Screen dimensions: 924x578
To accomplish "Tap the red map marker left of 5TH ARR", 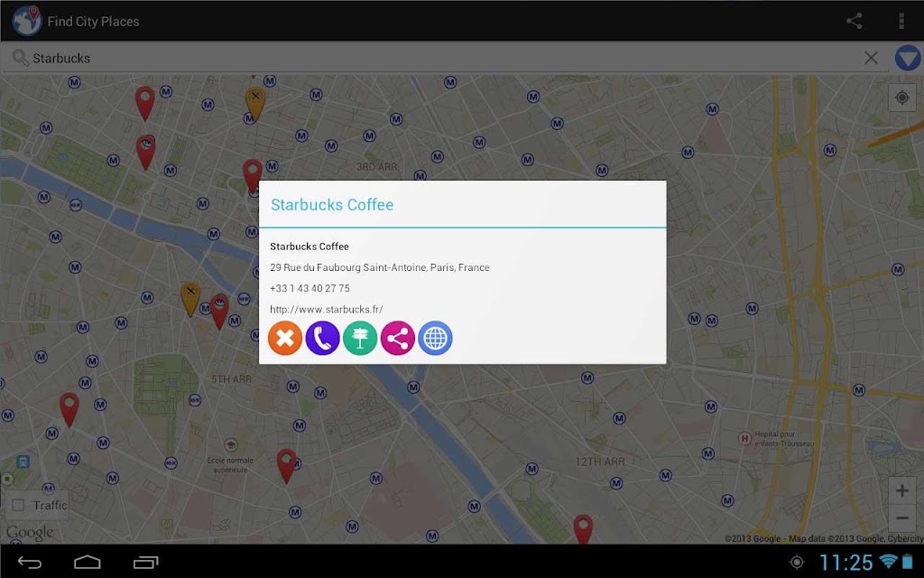I will point(69,410).
